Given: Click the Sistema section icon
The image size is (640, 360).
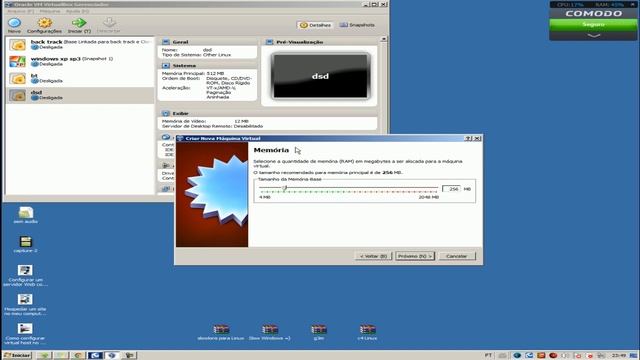Looking at the screenshot, I should click(x=166, y=65).
